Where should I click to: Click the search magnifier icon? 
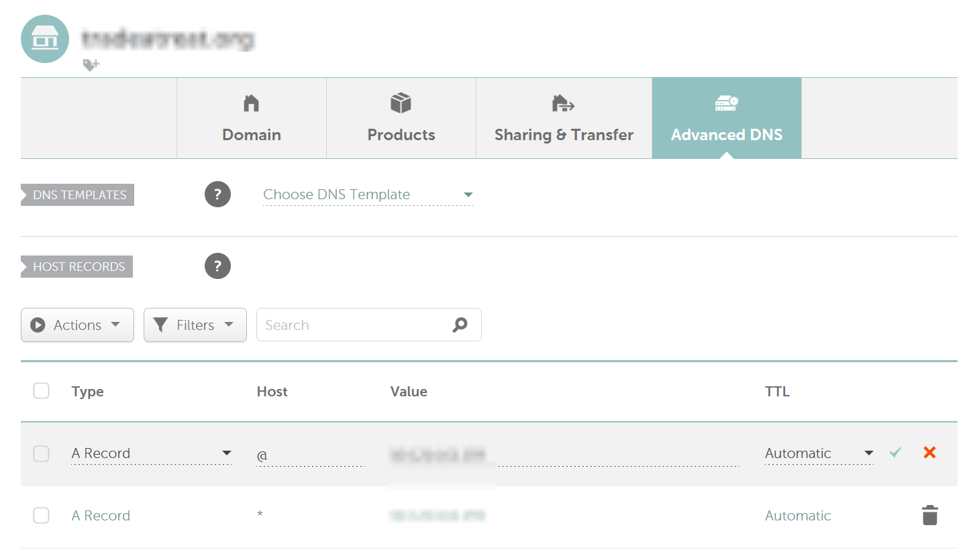coord(460,325)
